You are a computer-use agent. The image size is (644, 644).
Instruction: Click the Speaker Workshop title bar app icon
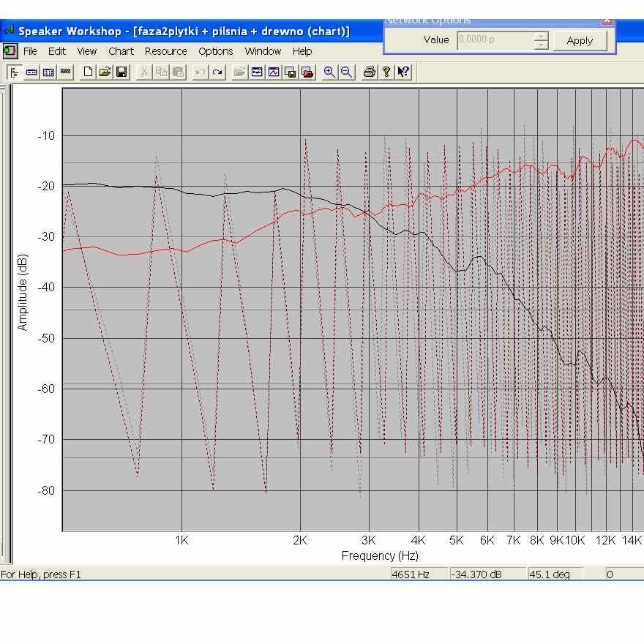pyautogui.click(x=9, y=31)
